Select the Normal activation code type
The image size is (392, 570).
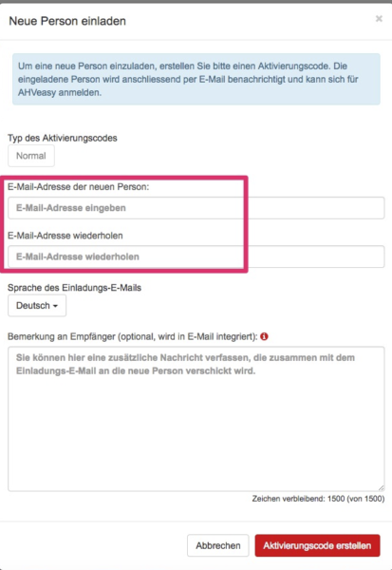click(x=31, y=156)
